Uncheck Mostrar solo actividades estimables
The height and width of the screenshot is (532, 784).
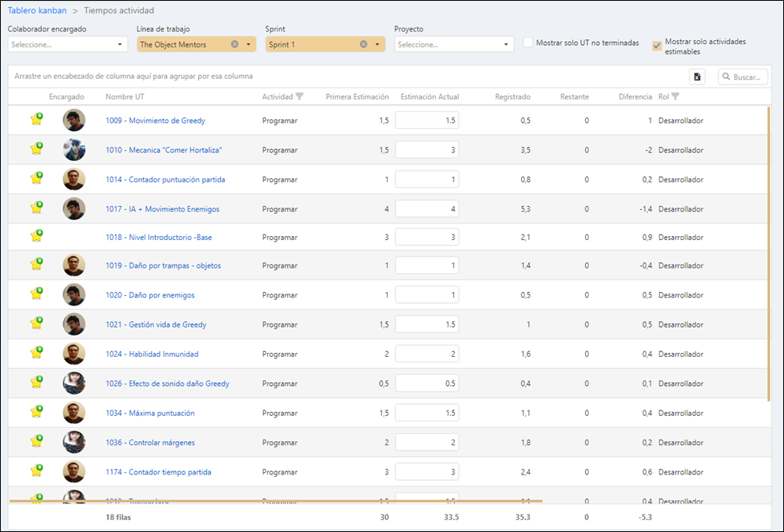pos(657,46)
